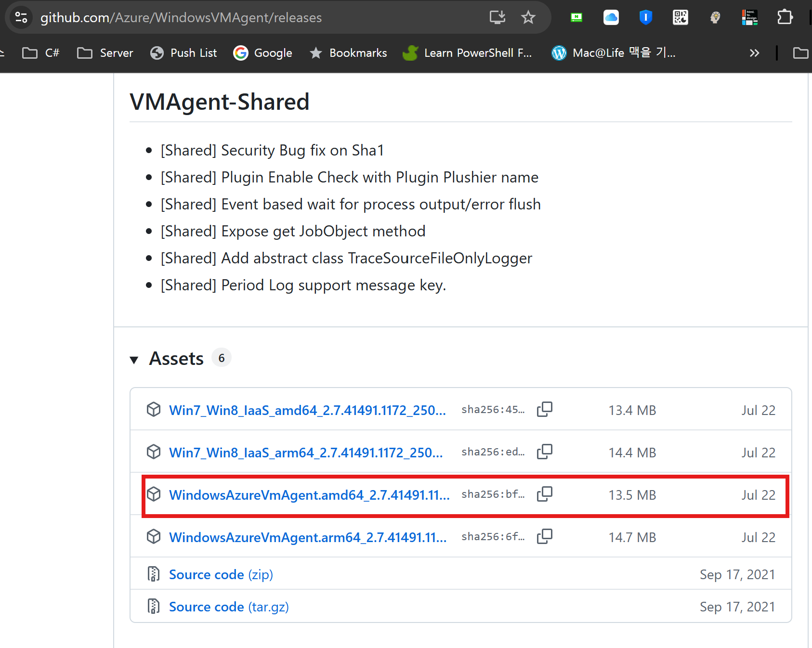
Task: Collapse the Assets section triangle
Action: [134, 360]
